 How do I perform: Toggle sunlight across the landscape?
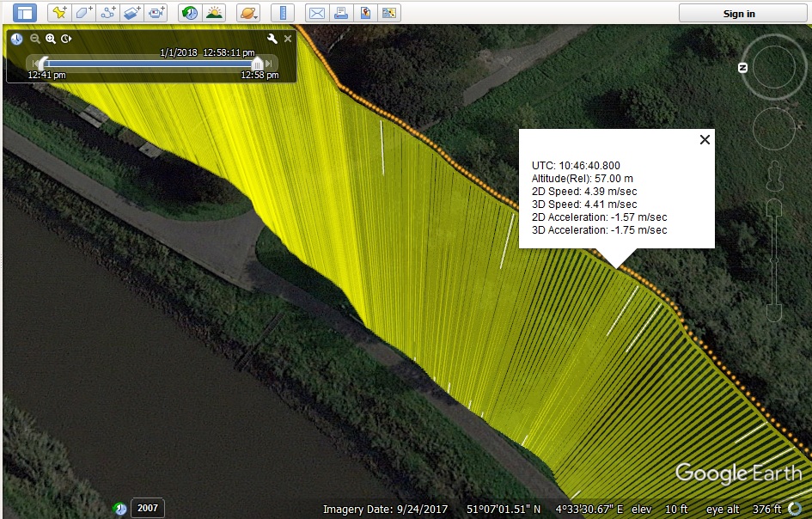tap(214, 13)
